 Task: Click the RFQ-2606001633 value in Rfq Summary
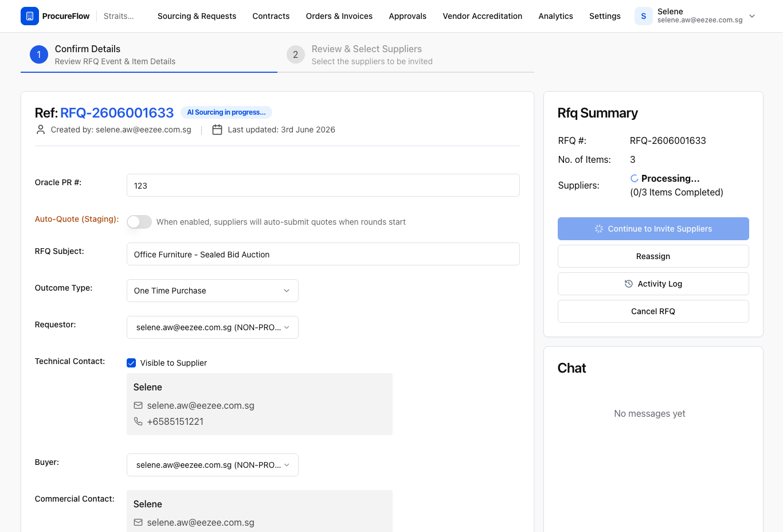668,140
